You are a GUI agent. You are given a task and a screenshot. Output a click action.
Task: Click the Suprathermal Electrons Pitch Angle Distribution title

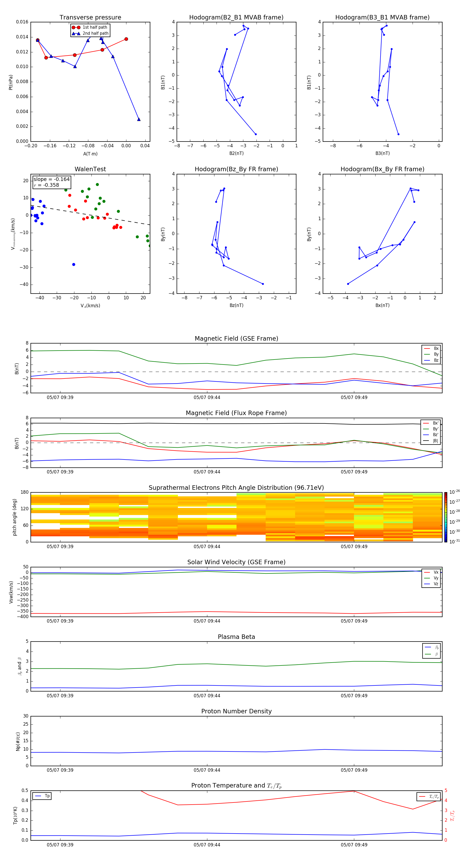click(236, 488)
